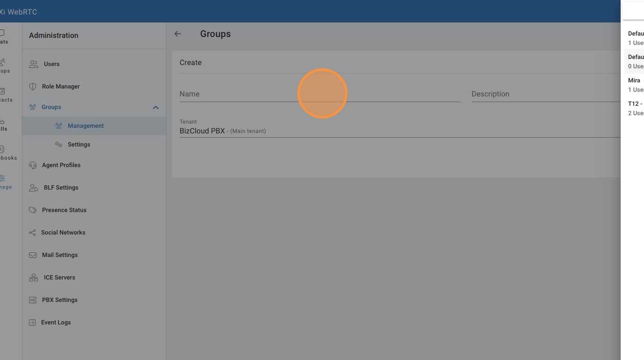Image resolution: width=644 pixels, height=360 pixels.
Task: Click the Users icon in Administration
Action: click(34, 64)
